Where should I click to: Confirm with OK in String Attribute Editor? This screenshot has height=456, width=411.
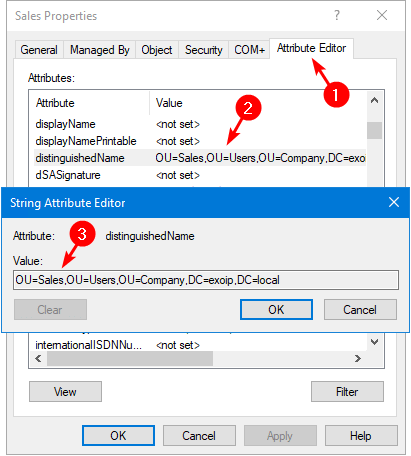[276, 310]
